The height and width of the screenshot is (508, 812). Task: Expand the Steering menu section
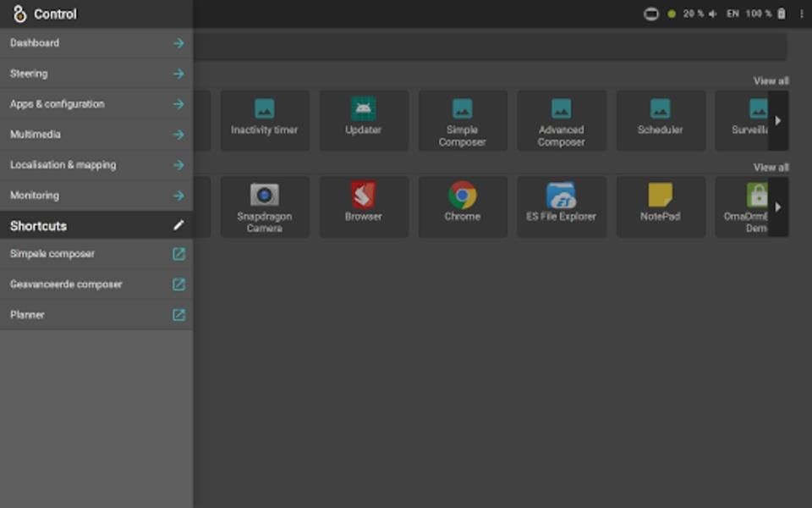coord(178,74)
